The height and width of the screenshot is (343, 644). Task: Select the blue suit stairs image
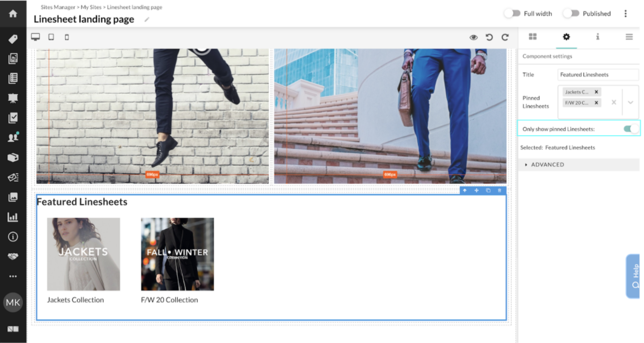point(390,116)
